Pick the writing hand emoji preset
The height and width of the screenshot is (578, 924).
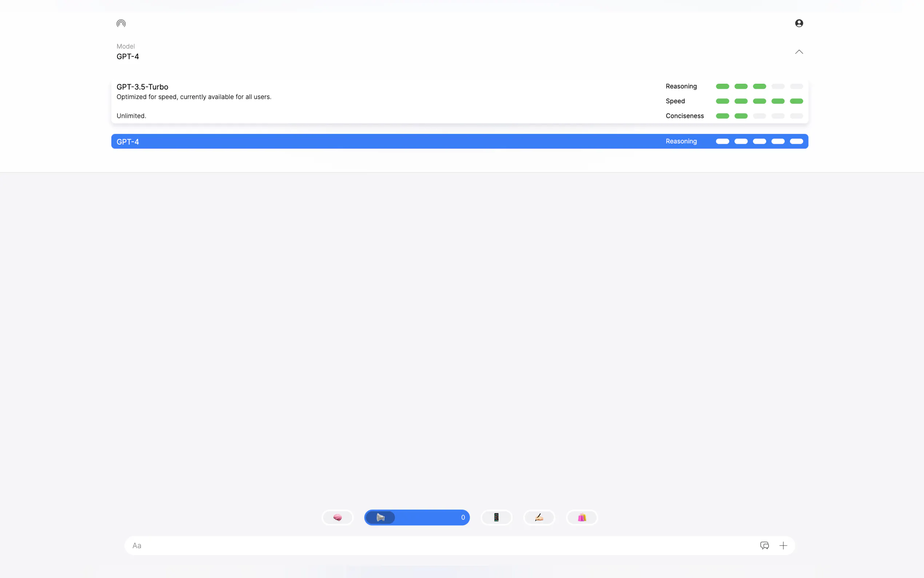pyautogui.click(x=539, y=517)
